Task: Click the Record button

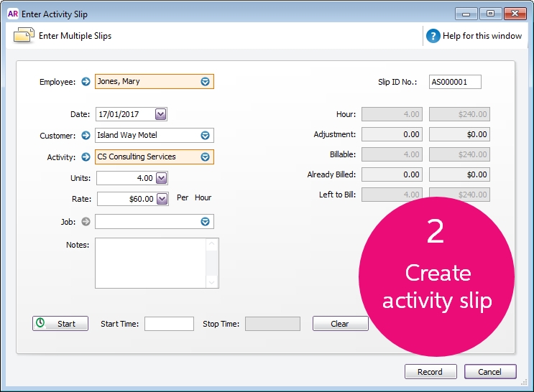Action: 431,372
